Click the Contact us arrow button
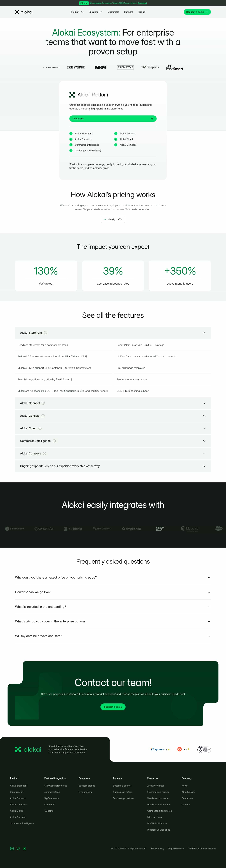Viewport: 226px width, 868px height. click(x=152, y=119)
